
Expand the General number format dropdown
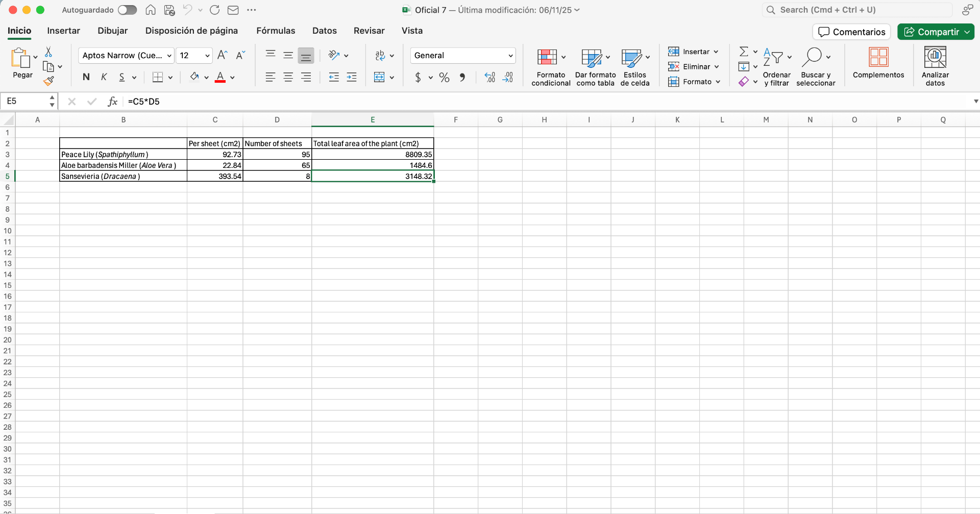(510, 56)
